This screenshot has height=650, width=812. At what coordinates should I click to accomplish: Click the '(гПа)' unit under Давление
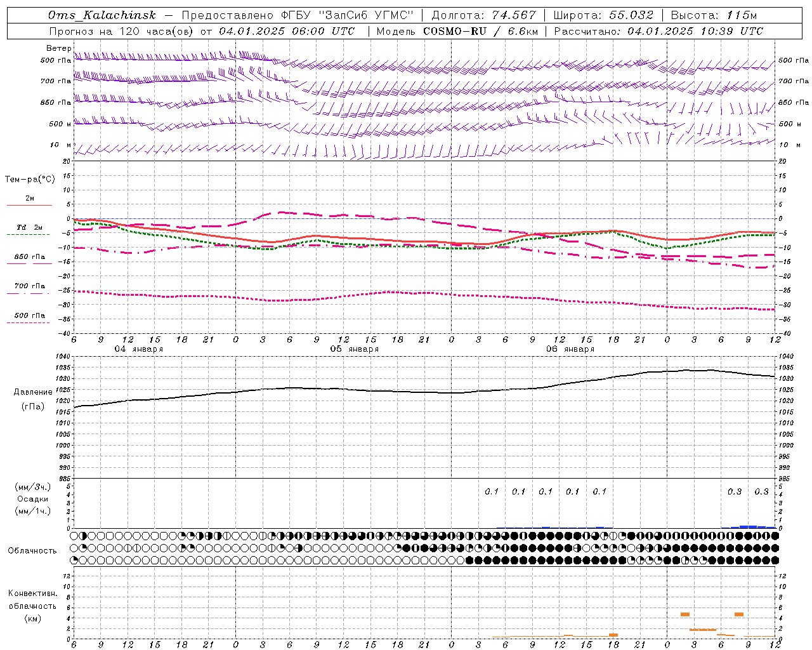(33, 407)
